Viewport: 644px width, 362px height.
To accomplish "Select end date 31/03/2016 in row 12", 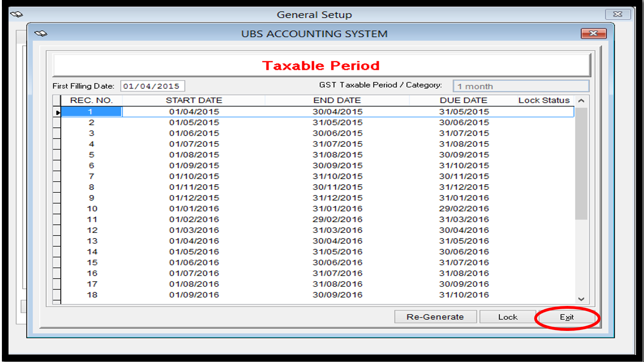I will click(338, 230).
